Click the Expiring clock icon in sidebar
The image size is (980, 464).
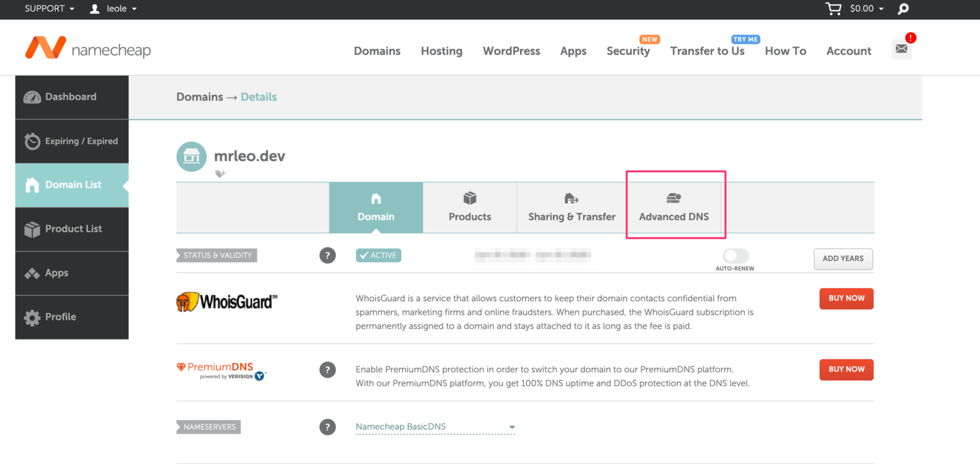(32, 141)
